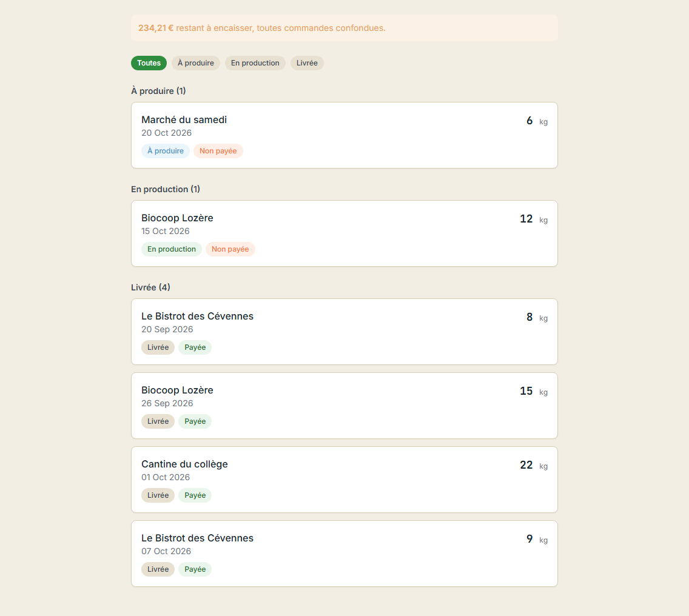Click Non payée badge on Marché du samedi

coord(218,151)
